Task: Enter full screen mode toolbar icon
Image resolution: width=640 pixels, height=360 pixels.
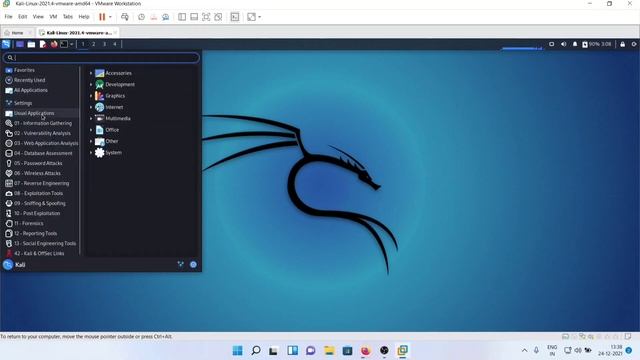Action: click(x=206, y=17)
